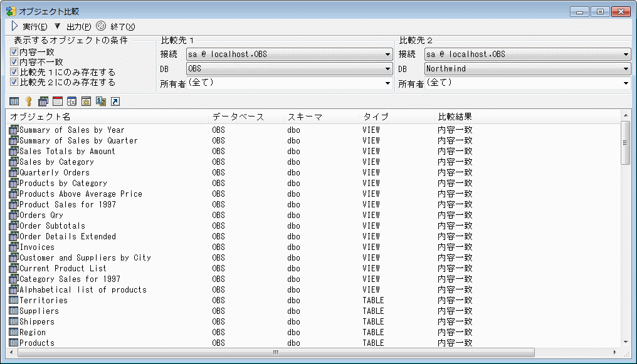Click the function (x) filter icon
The image size is (637, 364).
pos(71,101)
